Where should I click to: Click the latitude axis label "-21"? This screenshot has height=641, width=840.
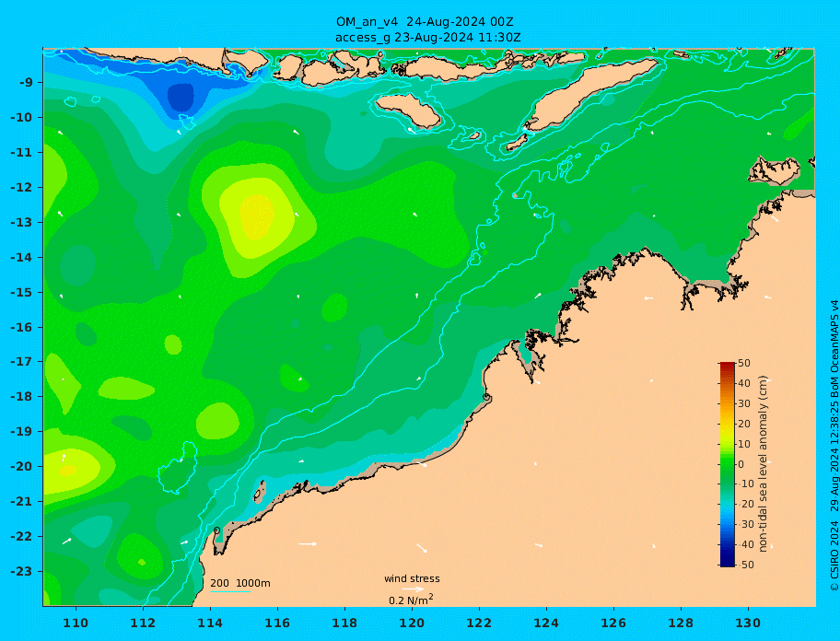click(21, 502)
